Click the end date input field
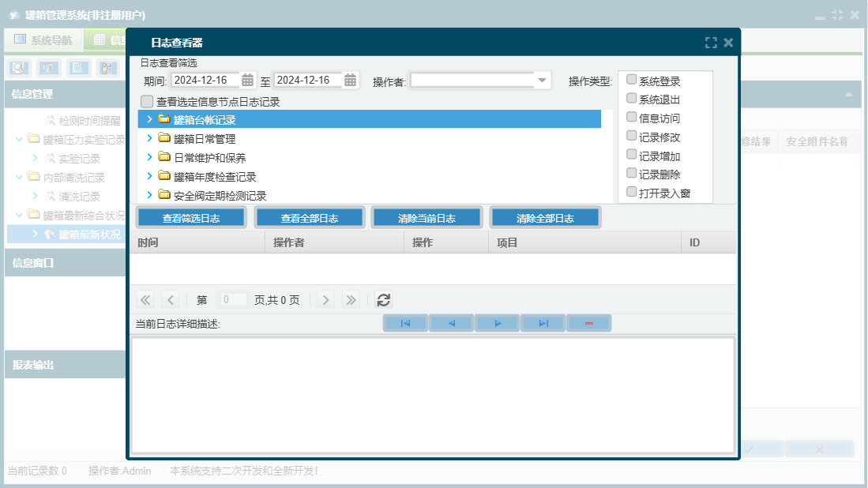 [x=308, y=81]
